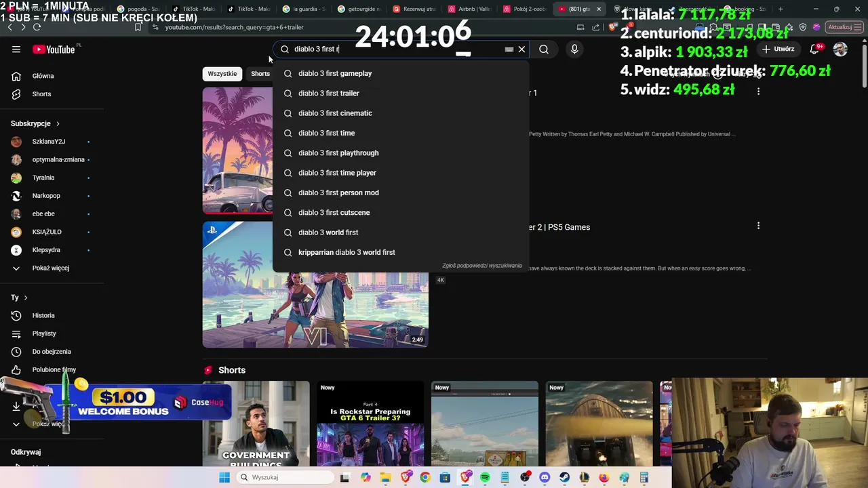This screenshot has height=488, width=868.
Task: Close the active YouTube browser tab
Action: coord(599,9)
